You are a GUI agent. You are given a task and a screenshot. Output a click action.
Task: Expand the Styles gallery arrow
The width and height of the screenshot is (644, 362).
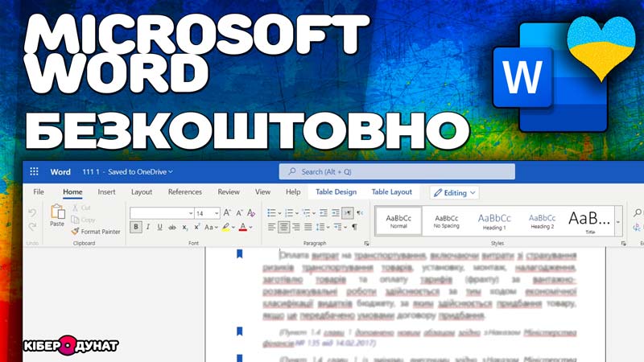[618, 222]
